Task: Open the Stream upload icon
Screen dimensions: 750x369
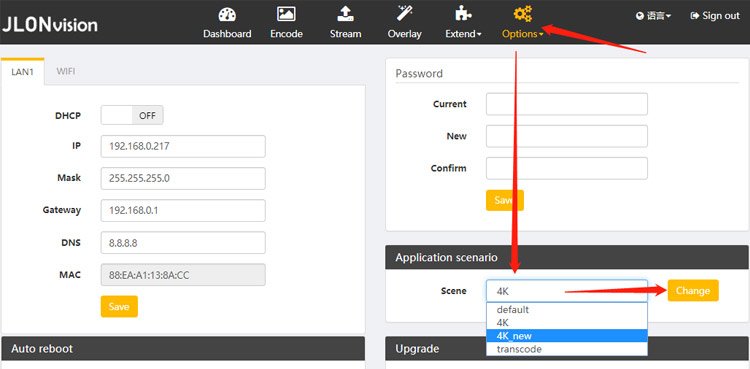Action: pyautogui.click(x=345, y=14)
